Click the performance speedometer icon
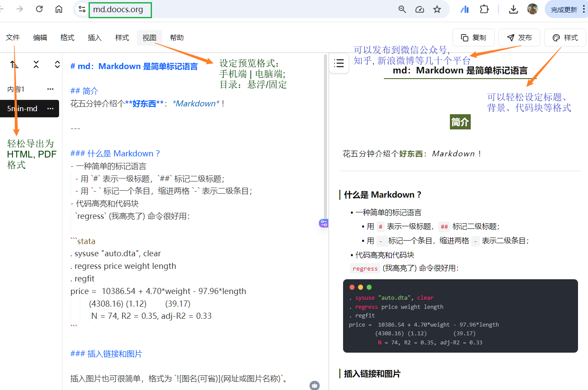This screenshot has height=390, width=588. pos(420,9)
